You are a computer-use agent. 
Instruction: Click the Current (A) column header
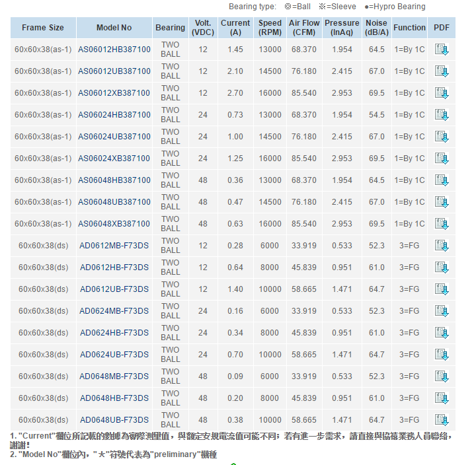235,28
